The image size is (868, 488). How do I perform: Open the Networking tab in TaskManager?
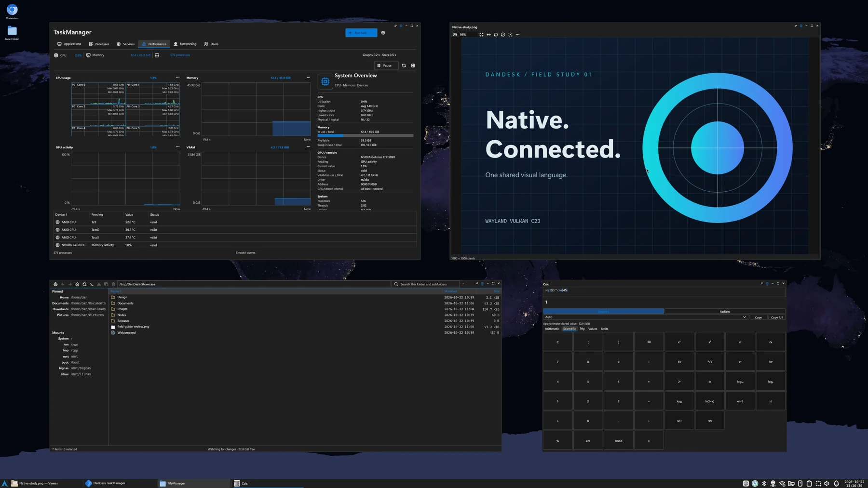pos(185,44)
